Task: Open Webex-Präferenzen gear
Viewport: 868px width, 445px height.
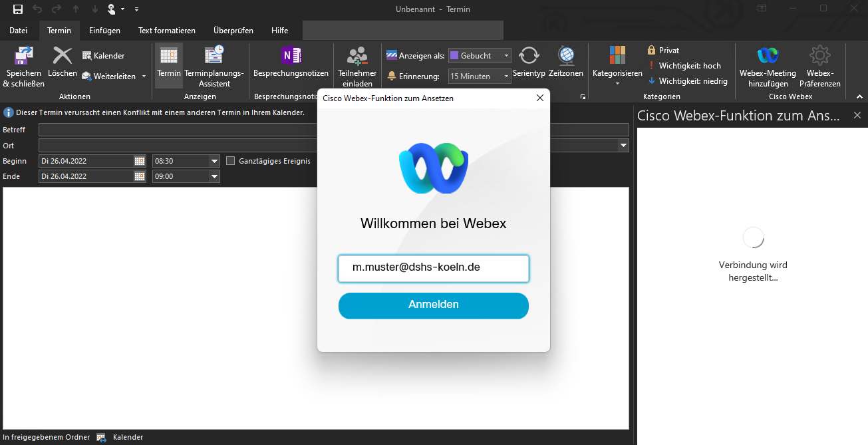Action: (x=820, y=67)
